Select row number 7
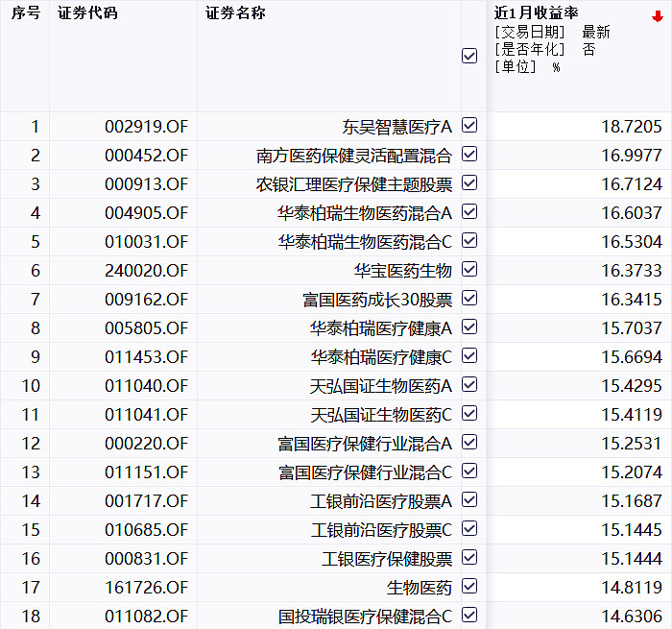This screenshot has height=629, width=672. click(x=36, y=300)
